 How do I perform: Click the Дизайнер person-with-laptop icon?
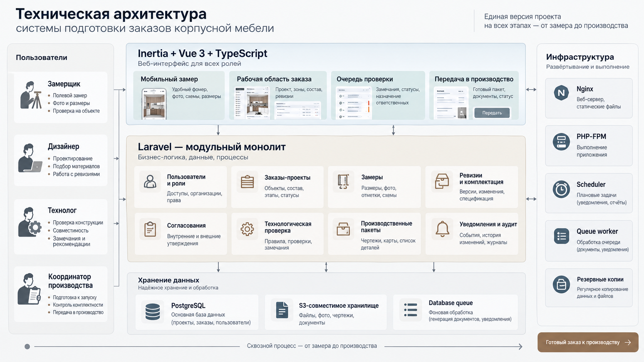click(x=30, y=158)
